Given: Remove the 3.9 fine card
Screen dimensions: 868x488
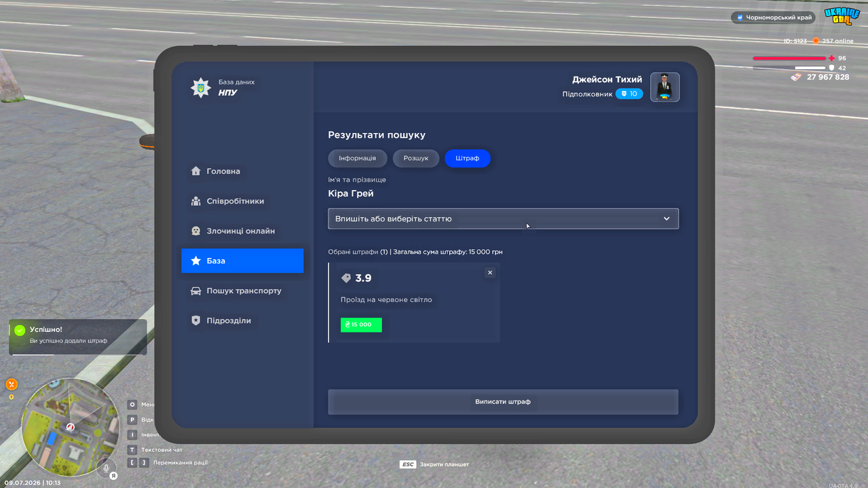Looking at the screenshot, I should [x=490, y=272].
